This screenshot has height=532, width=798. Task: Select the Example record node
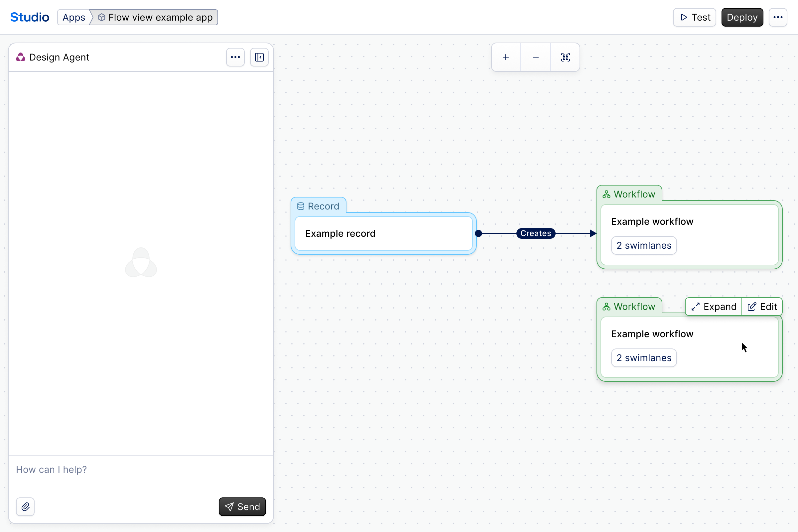pyautogui.click(x=383, y=233)
